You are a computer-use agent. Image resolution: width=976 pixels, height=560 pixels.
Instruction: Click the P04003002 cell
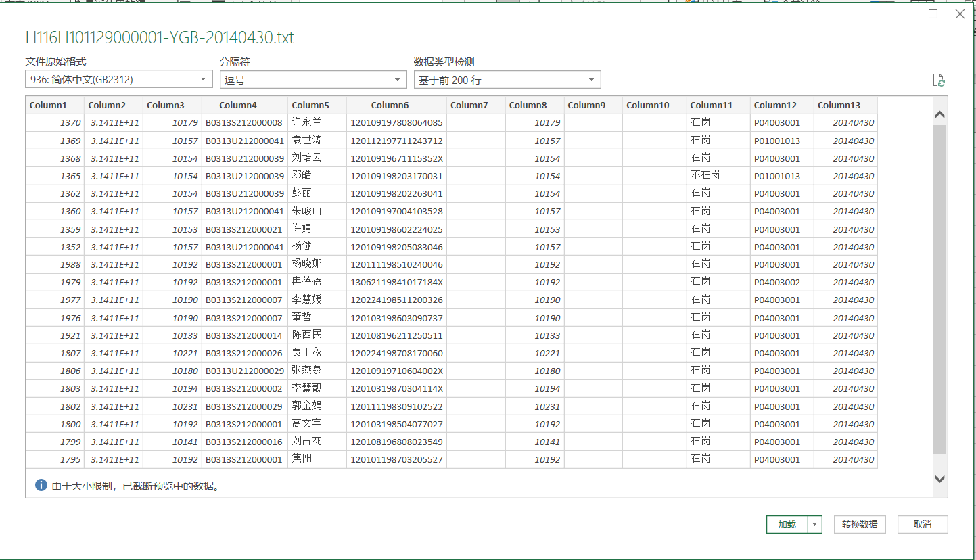[782, 282]
